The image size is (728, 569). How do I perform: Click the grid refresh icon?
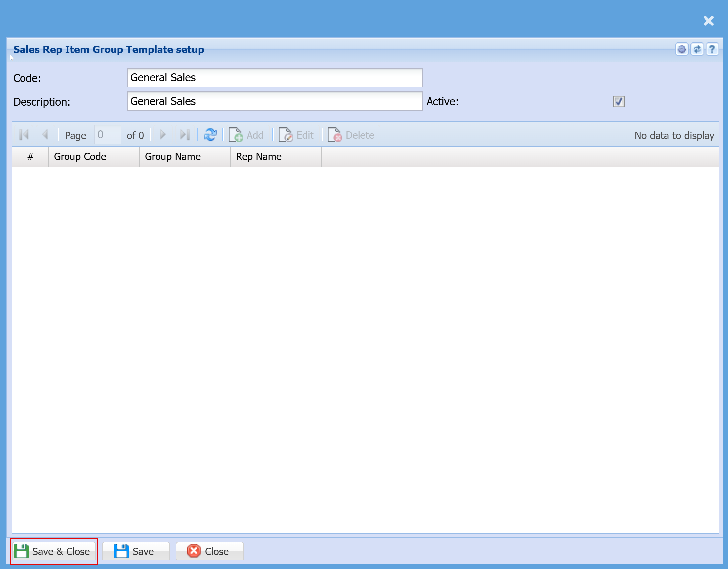(x=210, y=135)
